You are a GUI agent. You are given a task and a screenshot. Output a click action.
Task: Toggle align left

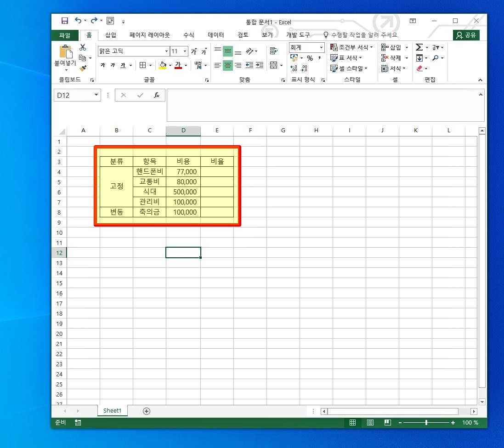point(218,65)
